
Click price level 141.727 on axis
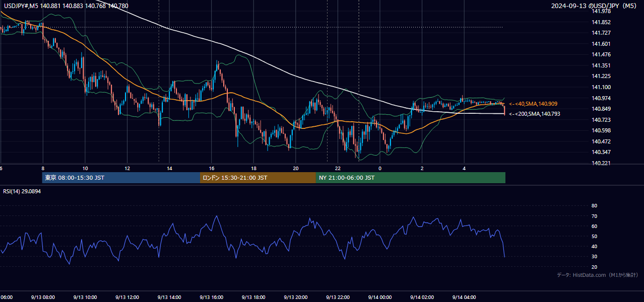point(601,33)
